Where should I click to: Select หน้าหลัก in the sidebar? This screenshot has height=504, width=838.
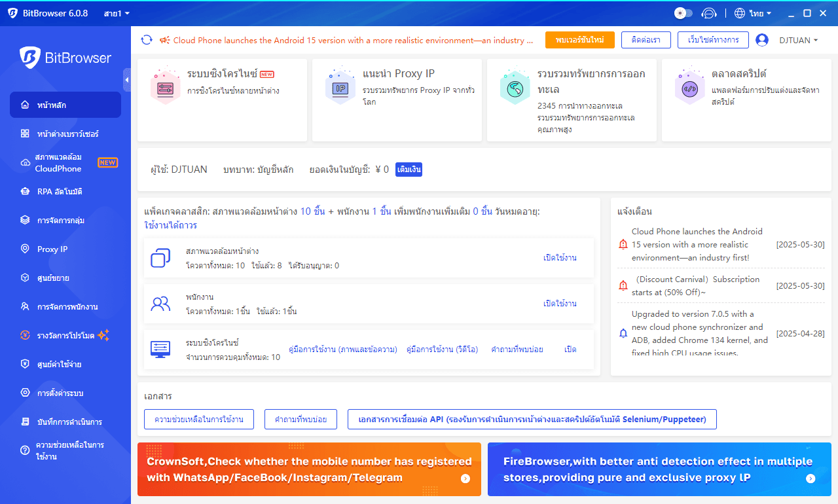pyautogui.click(x=65, y=105)
